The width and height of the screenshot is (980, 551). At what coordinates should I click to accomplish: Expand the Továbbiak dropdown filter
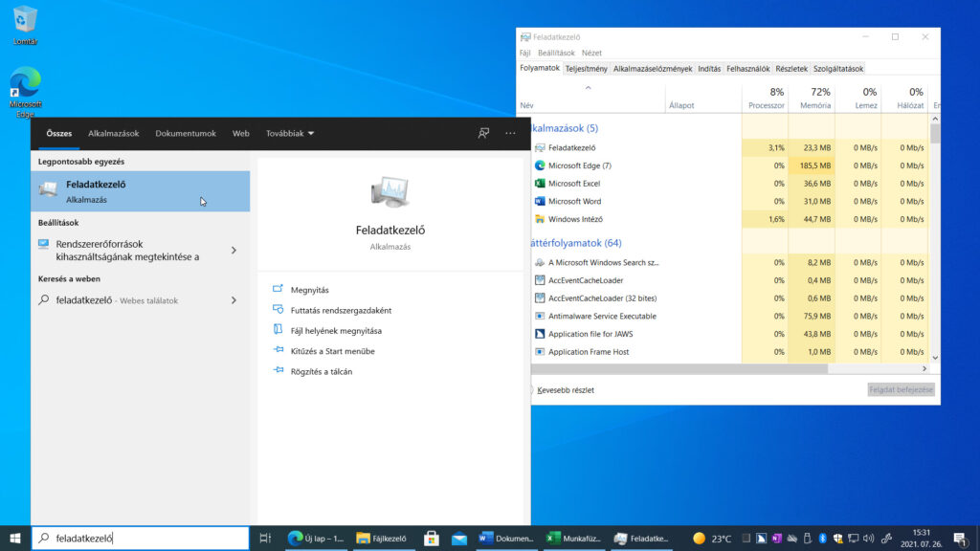[290, 133]
